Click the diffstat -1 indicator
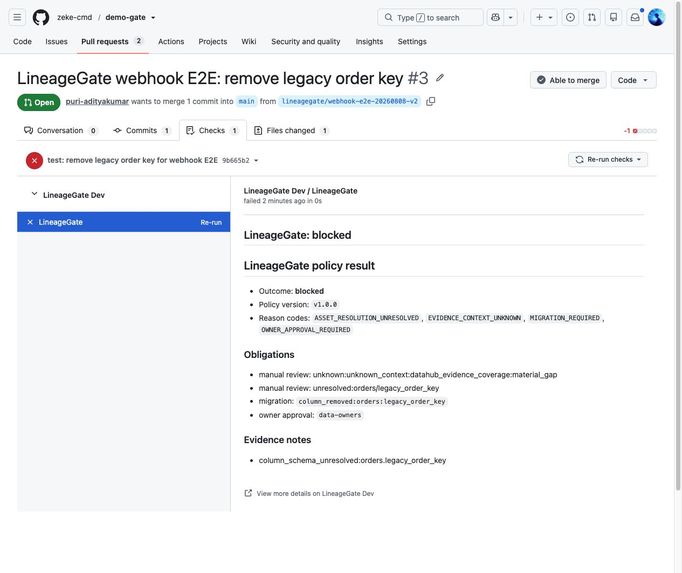 tap(640, 131)
